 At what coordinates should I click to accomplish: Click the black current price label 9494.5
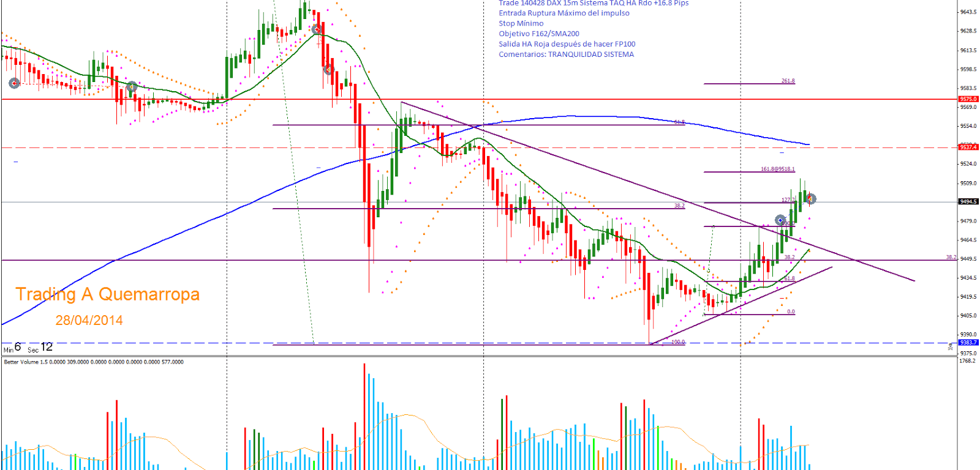click(x=968, y=201)
